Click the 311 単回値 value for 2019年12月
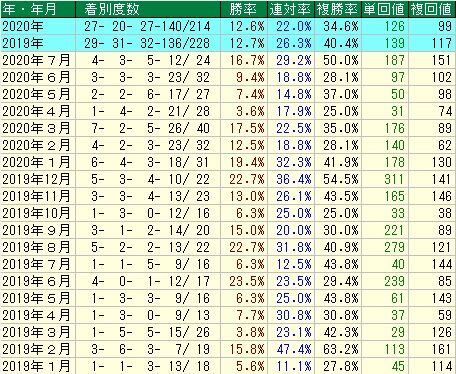Image resolution: width=456 pixels, height=374 pixels. (x=395, y=179)
